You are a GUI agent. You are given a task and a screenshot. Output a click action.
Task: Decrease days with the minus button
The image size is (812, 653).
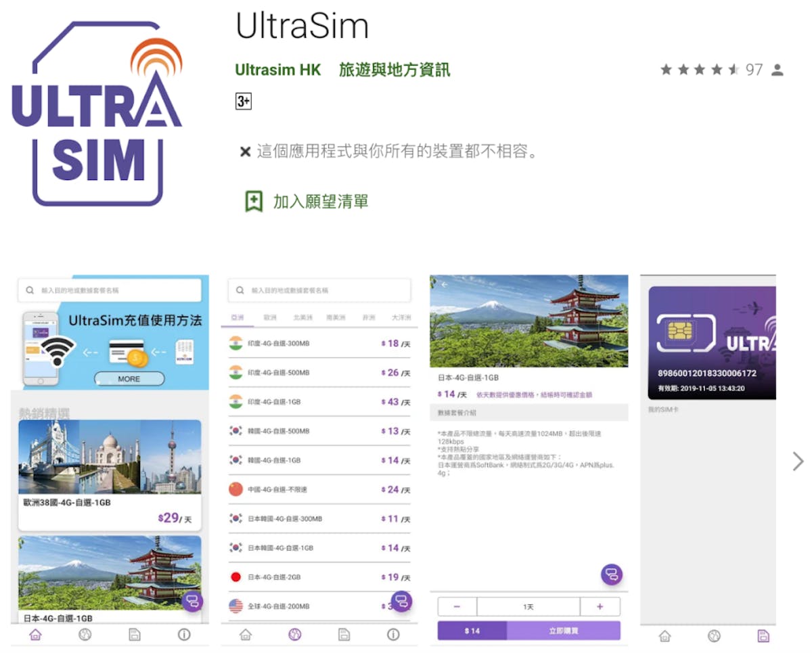coord(457,607)
